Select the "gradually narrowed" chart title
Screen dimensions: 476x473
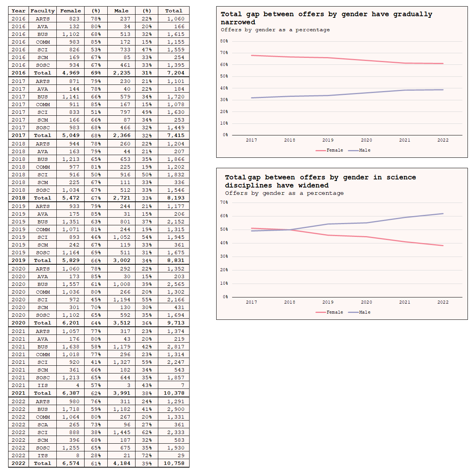tap(326, 18)
